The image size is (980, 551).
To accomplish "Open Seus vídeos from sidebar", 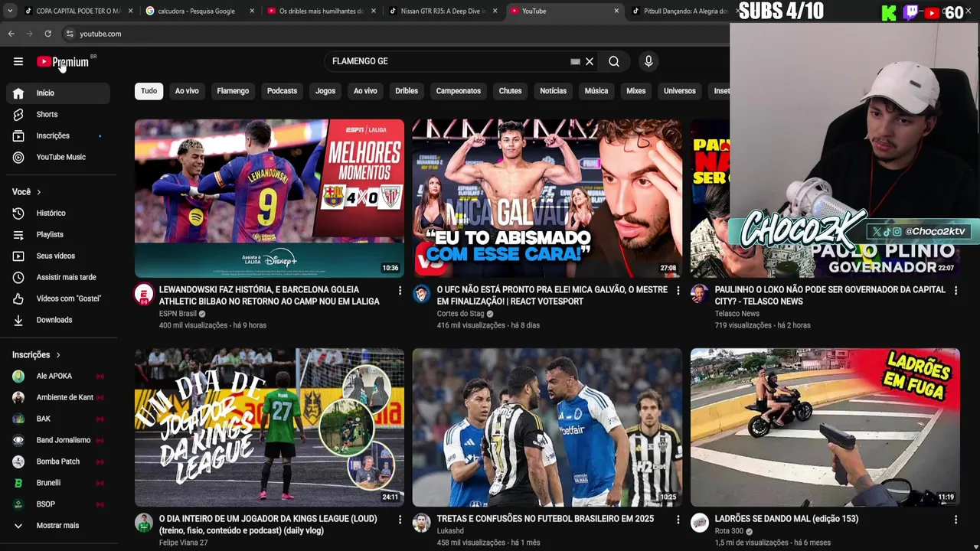I will tap(58, 256).
